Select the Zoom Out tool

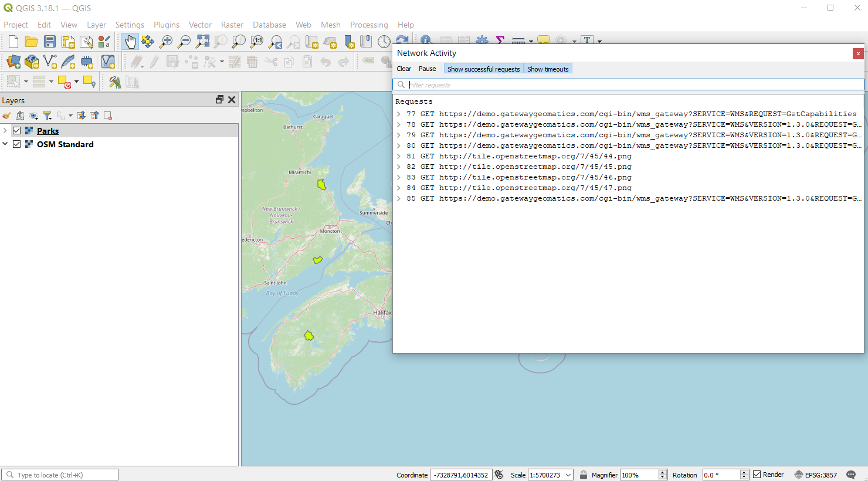[x=184, y=42]
